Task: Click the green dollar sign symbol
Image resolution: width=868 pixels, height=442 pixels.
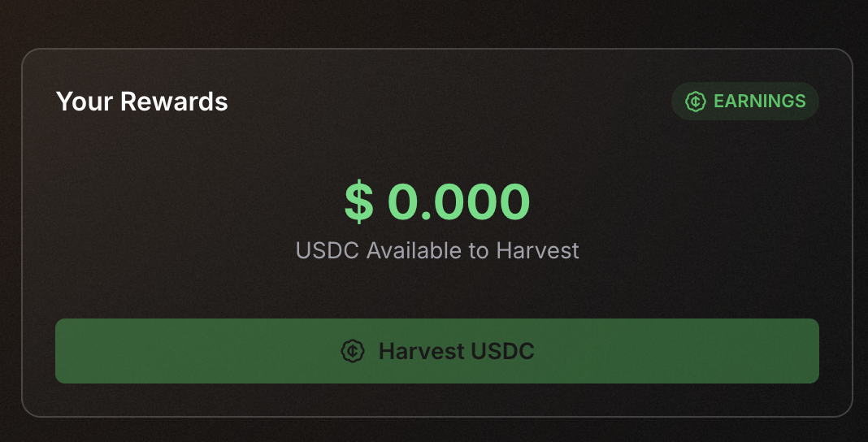Action: click(358, 202)
